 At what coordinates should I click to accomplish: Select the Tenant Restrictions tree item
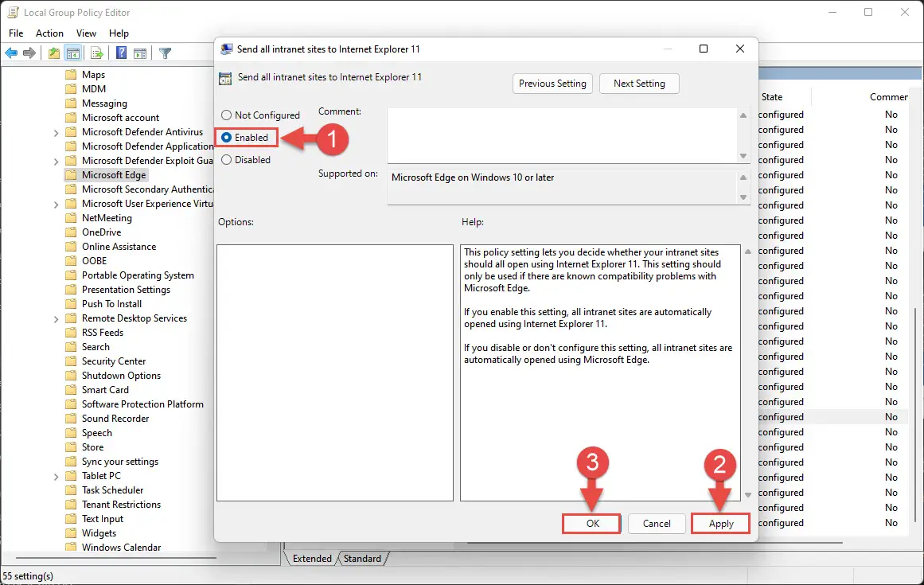(122, 505)
